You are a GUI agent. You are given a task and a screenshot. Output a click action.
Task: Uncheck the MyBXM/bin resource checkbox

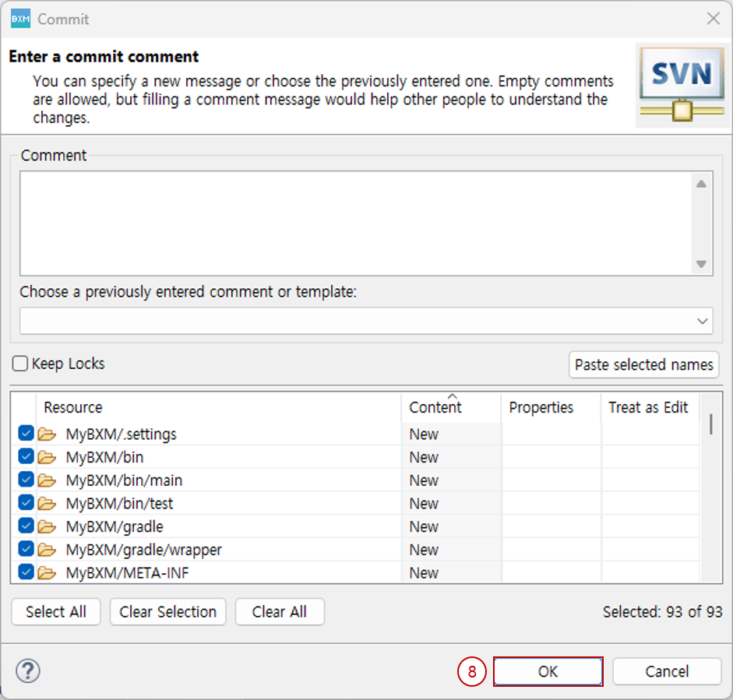point(26,457)
